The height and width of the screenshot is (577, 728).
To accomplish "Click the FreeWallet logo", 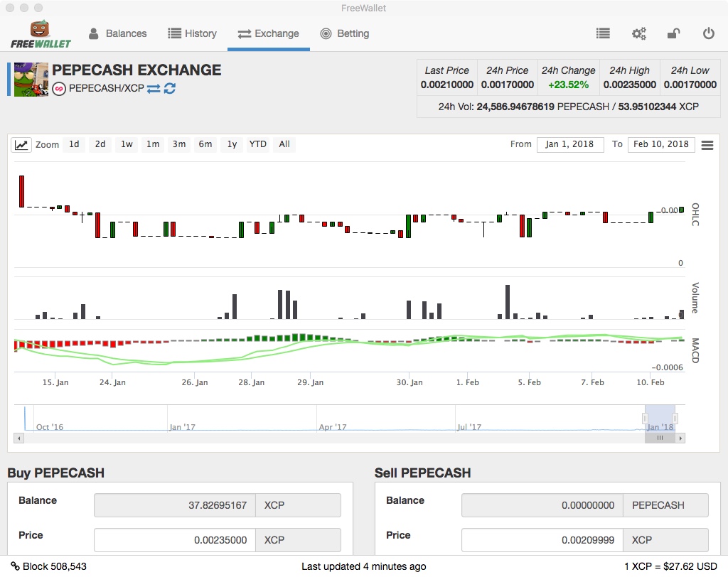I will [x=41, y=34].
